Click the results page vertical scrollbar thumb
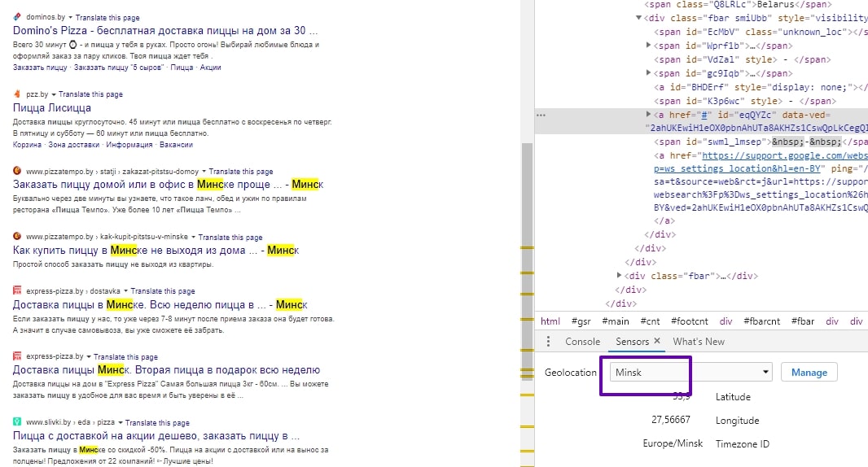This screenshot has height=467, width=868. 527,263
